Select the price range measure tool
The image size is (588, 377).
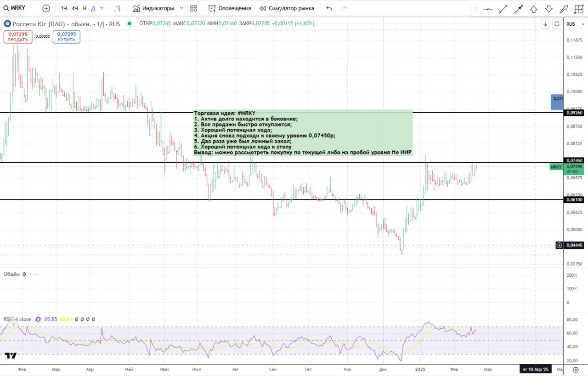579,9
